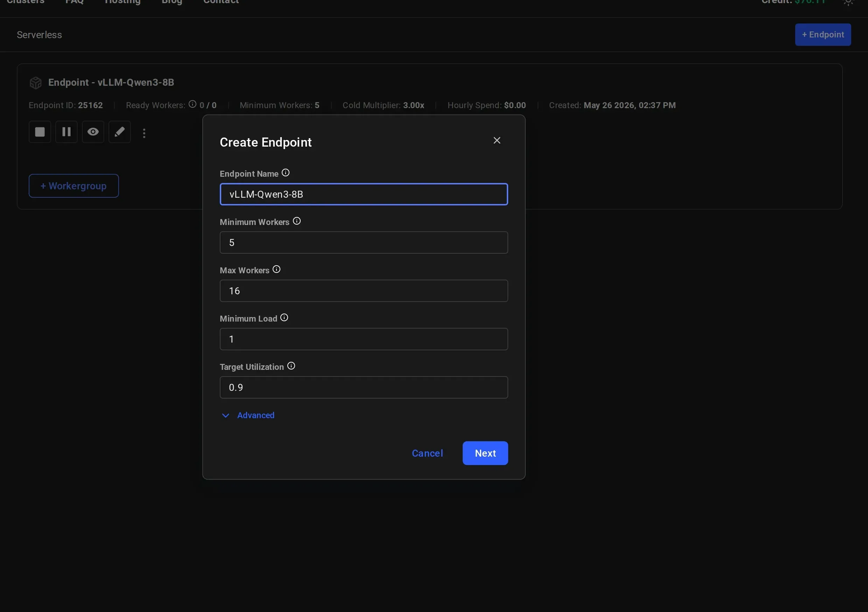Click Minimum Workers: 5 in endpoint card
The height and width of the screenshot is (612, 868).
279,105
